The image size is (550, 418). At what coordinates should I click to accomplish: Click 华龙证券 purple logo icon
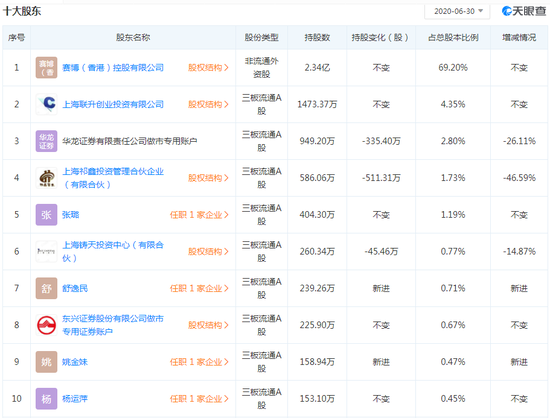click(46, 141)
